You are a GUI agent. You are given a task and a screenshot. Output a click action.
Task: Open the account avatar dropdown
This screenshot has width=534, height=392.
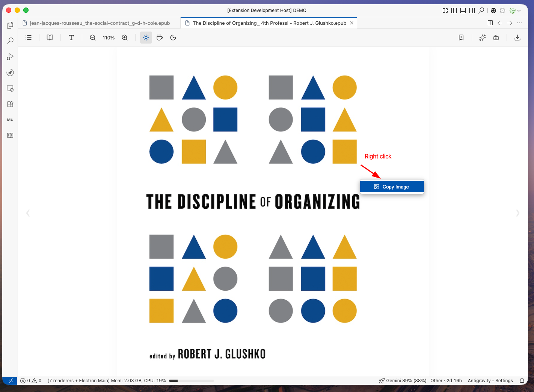(515, 11)
